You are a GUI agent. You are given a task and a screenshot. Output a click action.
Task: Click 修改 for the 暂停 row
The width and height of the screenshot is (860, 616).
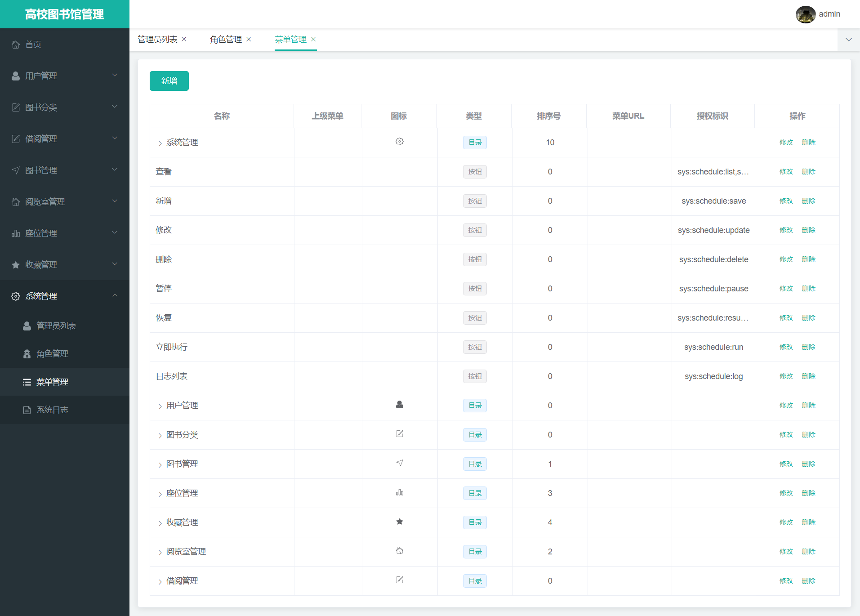786,289
